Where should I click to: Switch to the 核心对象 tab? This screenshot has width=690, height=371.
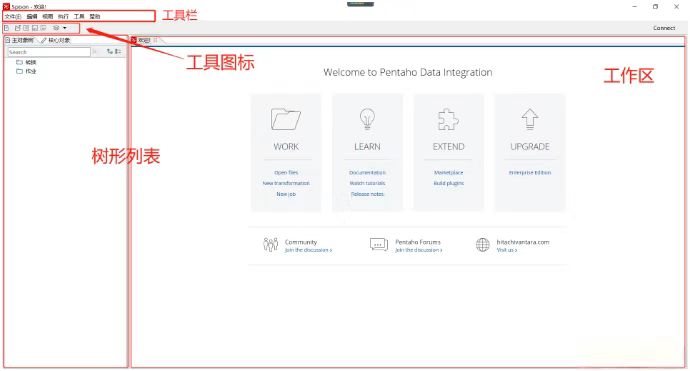56,40
